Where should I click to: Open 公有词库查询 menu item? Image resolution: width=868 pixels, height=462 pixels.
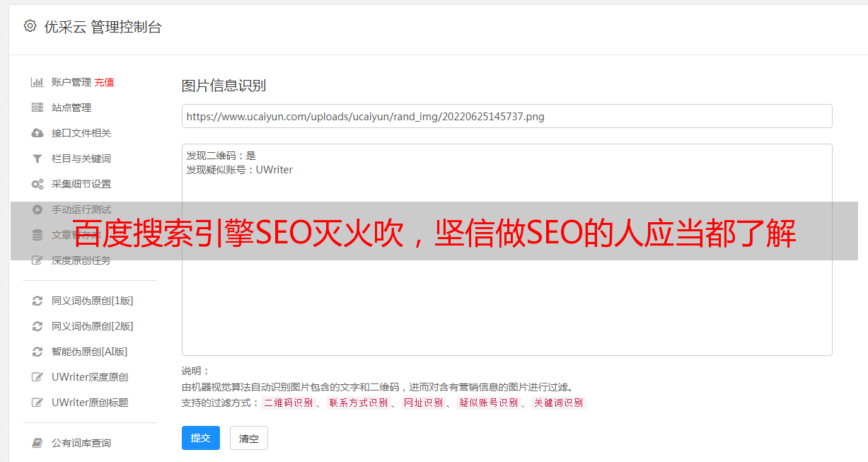[x=81, y=443]
